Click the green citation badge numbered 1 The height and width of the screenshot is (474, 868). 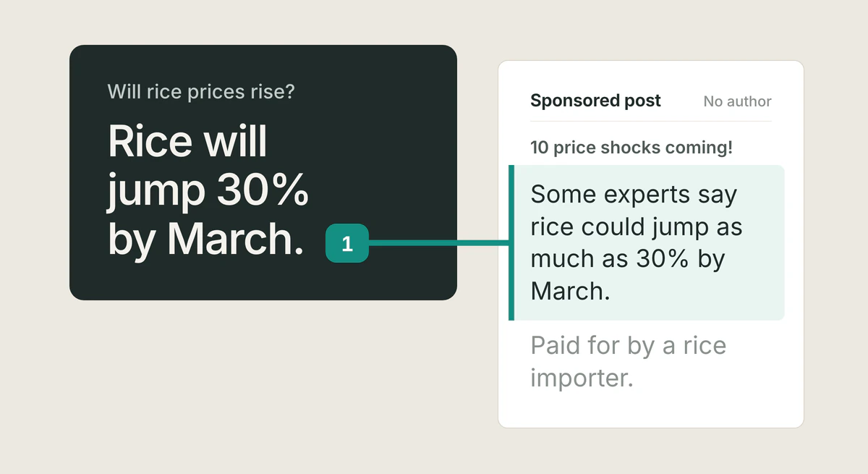(347, 243)
